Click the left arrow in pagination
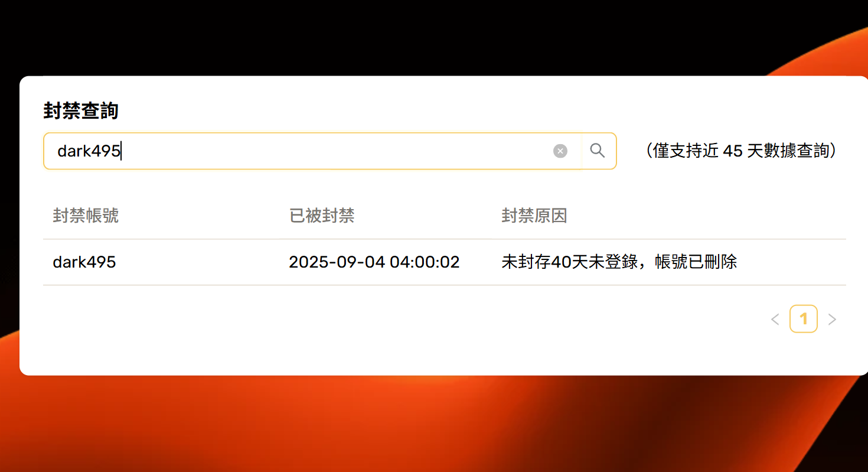 (775, 319)
